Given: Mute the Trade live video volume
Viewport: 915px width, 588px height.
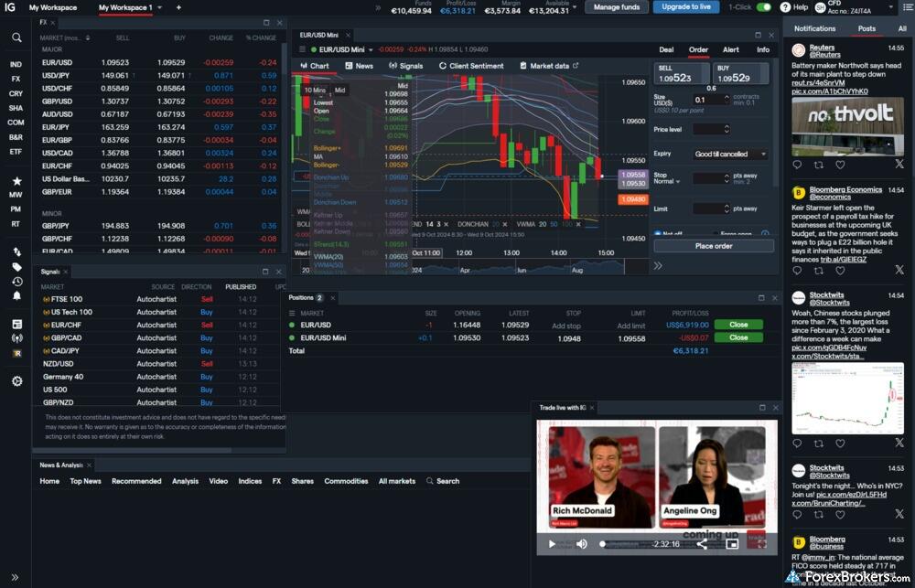Looking at the screenshot, I should click(x=581, y=543).
